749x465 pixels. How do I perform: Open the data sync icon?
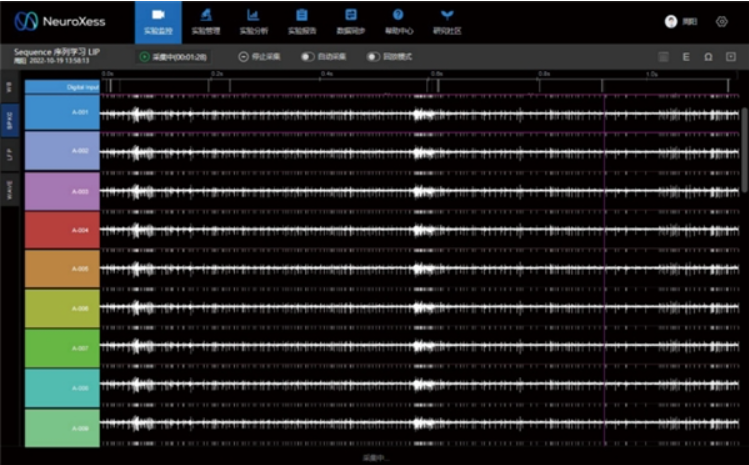tap(350, 20)
